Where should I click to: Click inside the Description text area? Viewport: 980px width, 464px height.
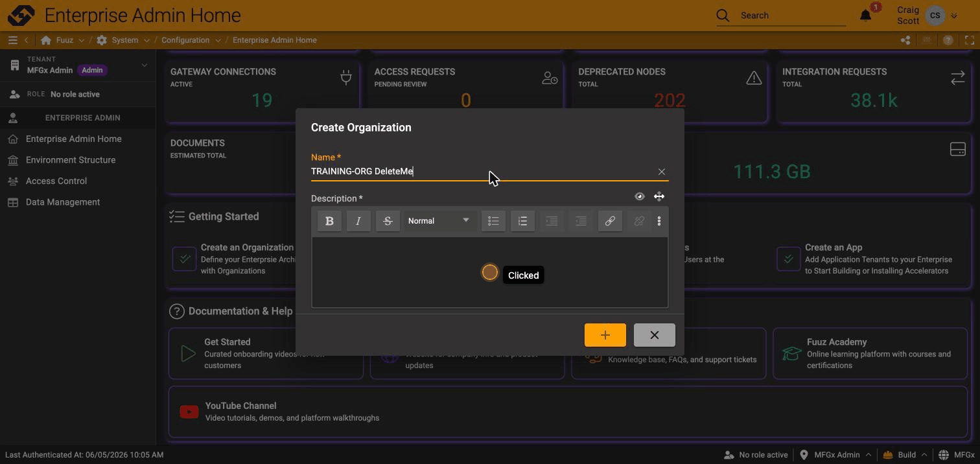click(x=490, y=272)
